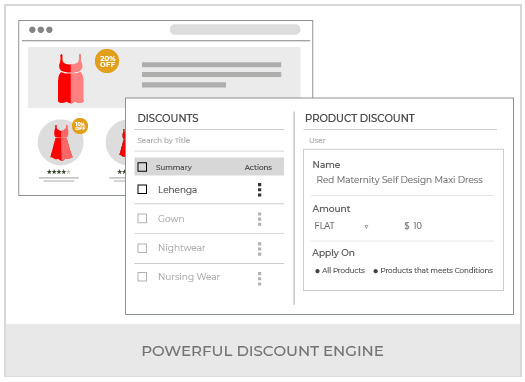Click the Summary column header
525x382 pixels.
174,167
